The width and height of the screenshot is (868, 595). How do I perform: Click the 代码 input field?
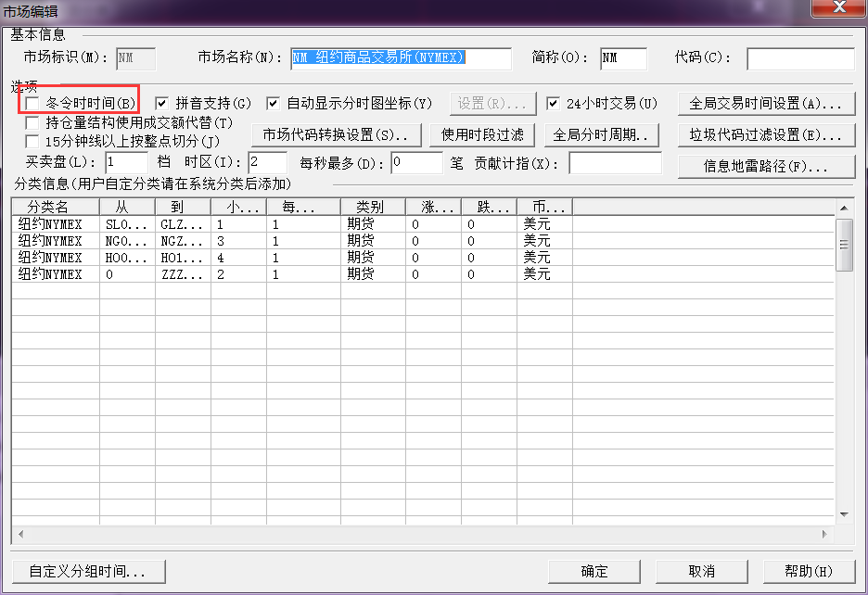click(x=800, y=58)
